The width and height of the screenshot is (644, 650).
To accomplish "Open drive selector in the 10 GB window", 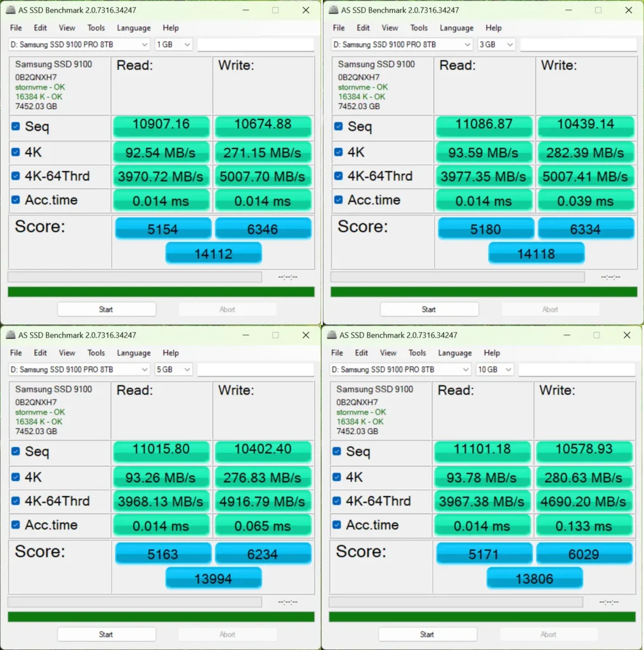I will pyautogui.click(x=400, y=369).
